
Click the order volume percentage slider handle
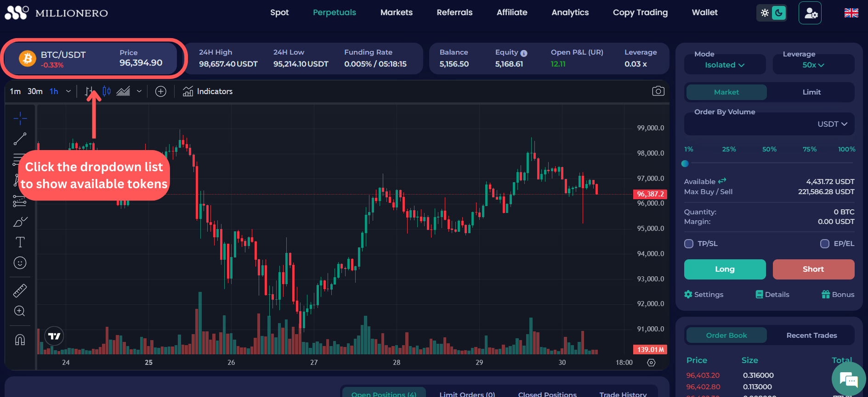coord(685,164)
